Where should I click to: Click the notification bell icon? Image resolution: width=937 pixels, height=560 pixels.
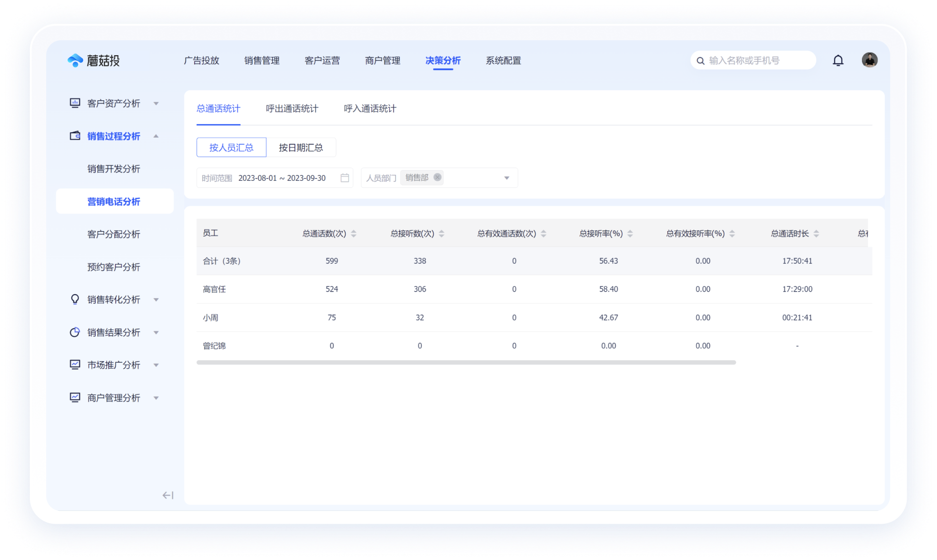click(838, 61)
